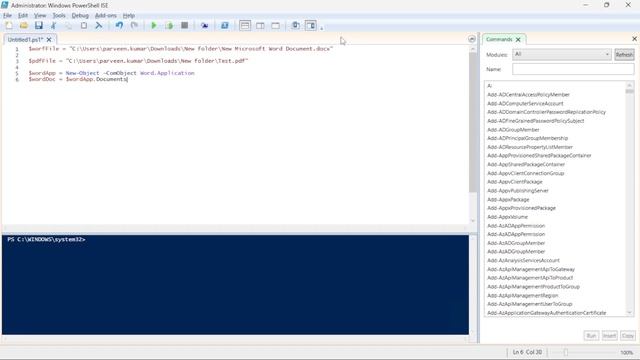This screenshot has height=360, width=640.
Task: Expand the Modules dropdown
Action: coord(562,54)
